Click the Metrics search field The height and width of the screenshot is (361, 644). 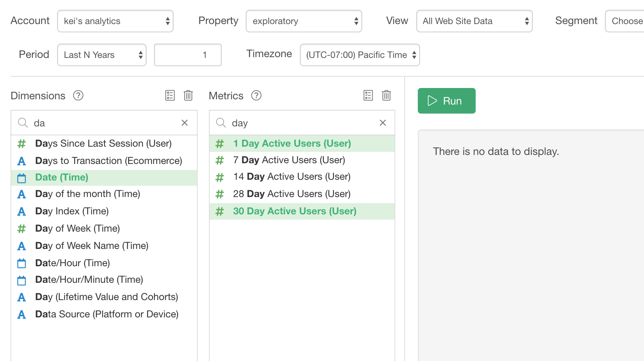301,123
